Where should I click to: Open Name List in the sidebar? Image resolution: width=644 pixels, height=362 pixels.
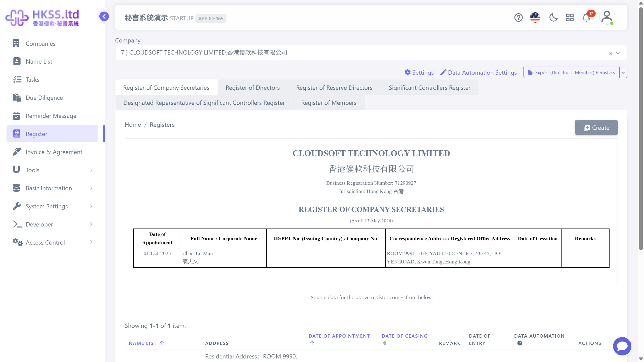[x=52, y=62]
